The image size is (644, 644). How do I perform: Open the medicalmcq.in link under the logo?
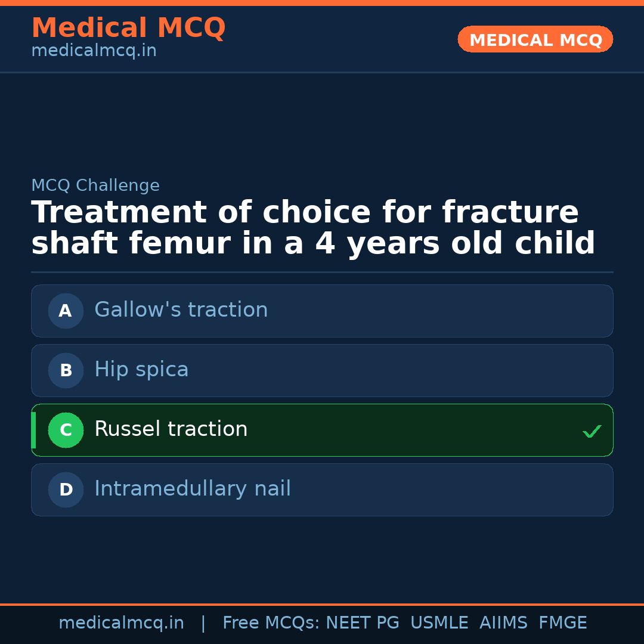(x=93, y=50)
